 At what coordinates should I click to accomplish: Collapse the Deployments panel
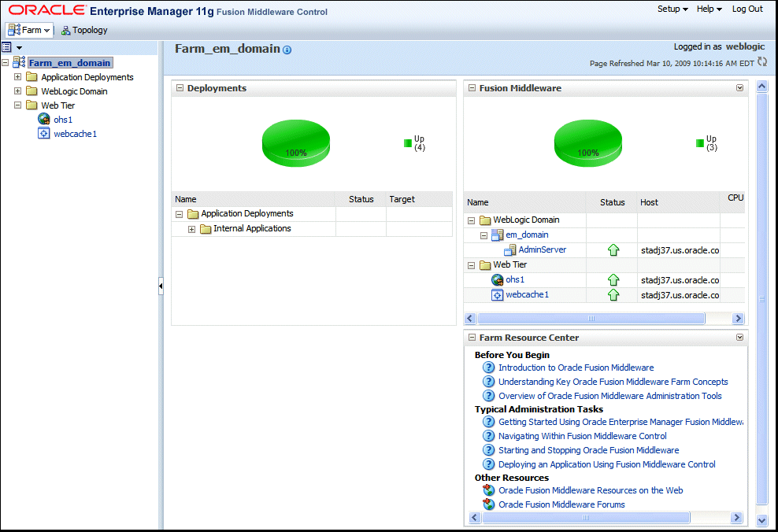180,88
